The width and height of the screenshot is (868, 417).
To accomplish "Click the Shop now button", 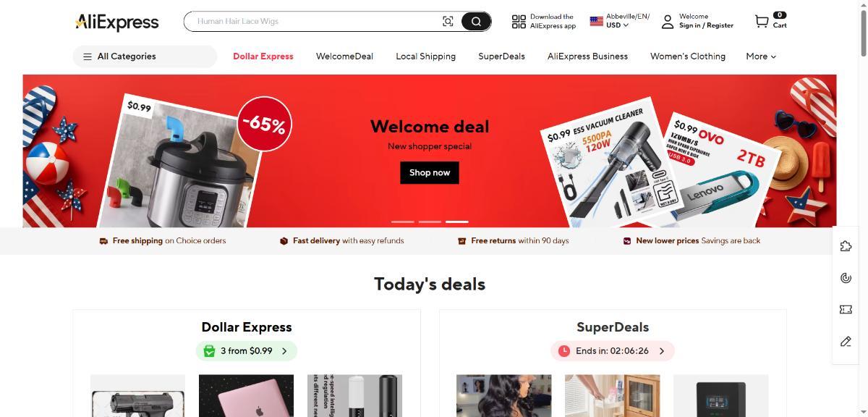I will (430, 172).
